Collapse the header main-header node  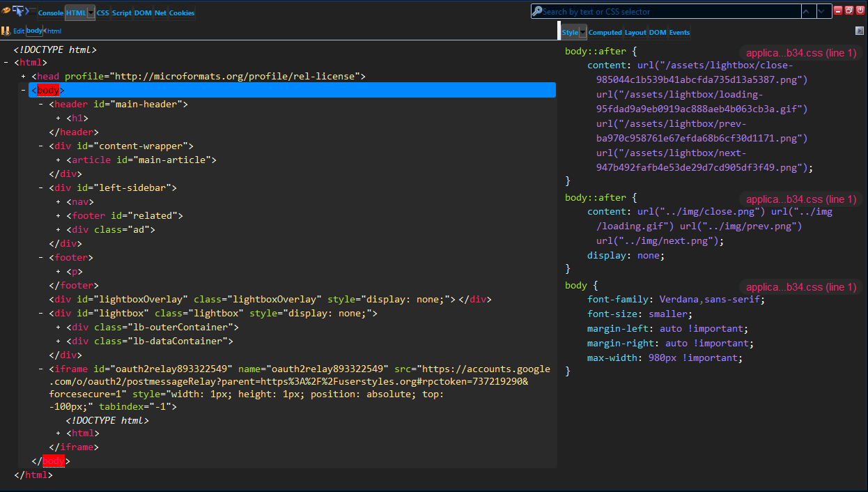41,105
